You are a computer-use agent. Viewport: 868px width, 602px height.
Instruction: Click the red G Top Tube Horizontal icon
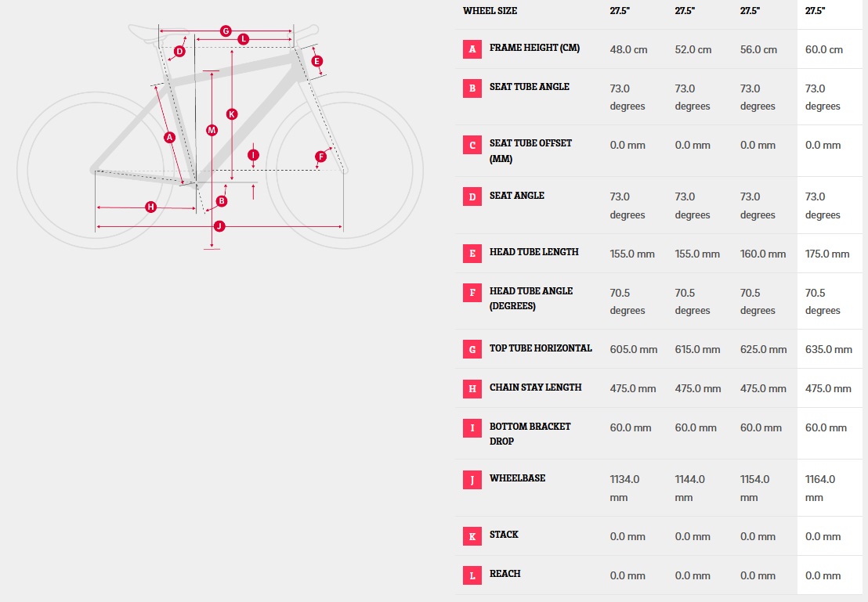[472, 349]
